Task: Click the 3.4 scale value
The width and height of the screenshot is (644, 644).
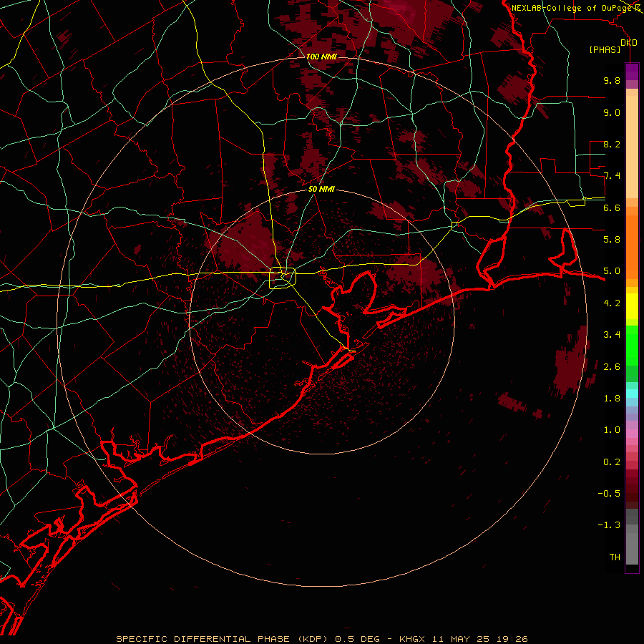Action: (x=612, y=335)
